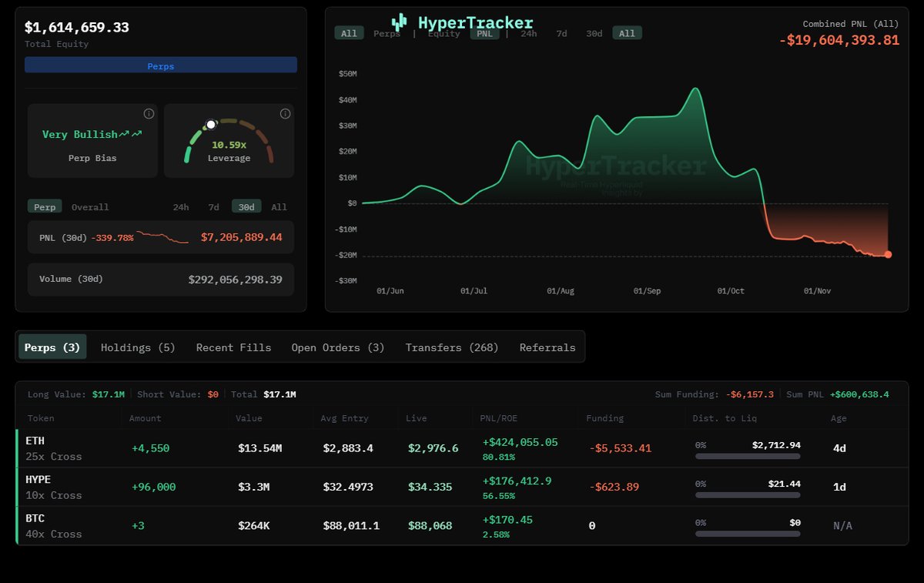
Task: Select the 7d range on the chart
Action: (561, 34)
